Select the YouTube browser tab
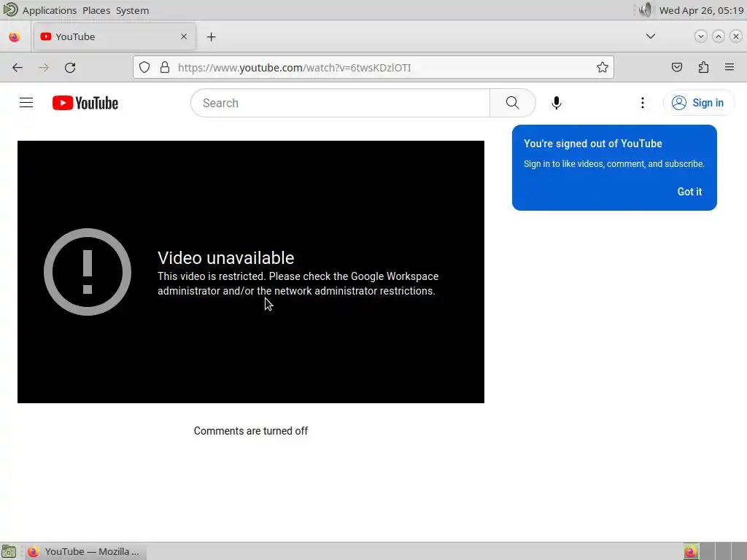 click(115, 36)
